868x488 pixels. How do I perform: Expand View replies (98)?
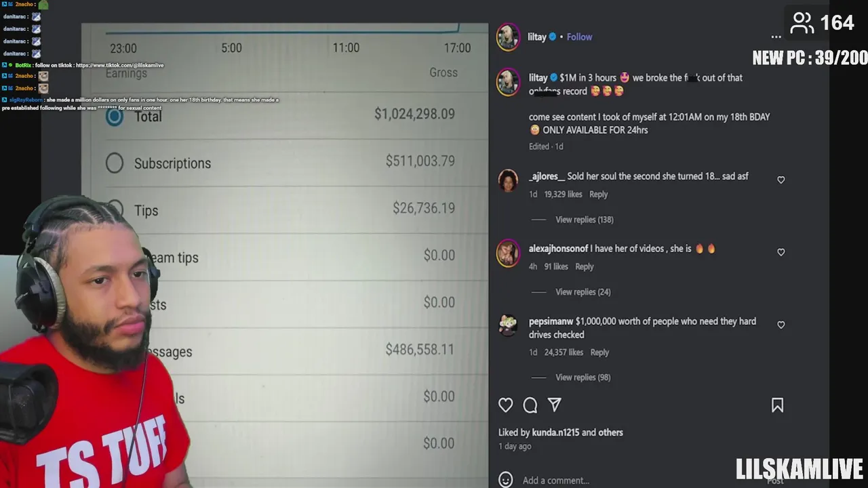(x=583, y=378)
